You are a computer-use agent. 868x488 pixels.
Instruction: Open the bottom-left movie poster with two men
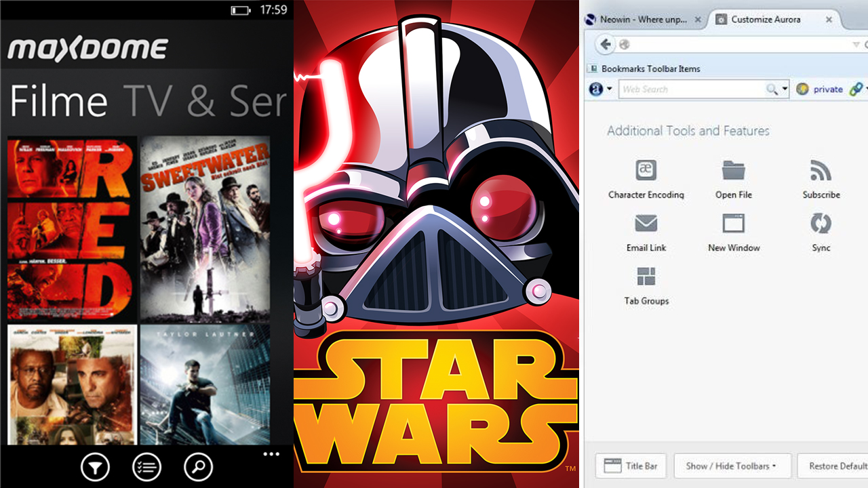click(x=72, y=384)
